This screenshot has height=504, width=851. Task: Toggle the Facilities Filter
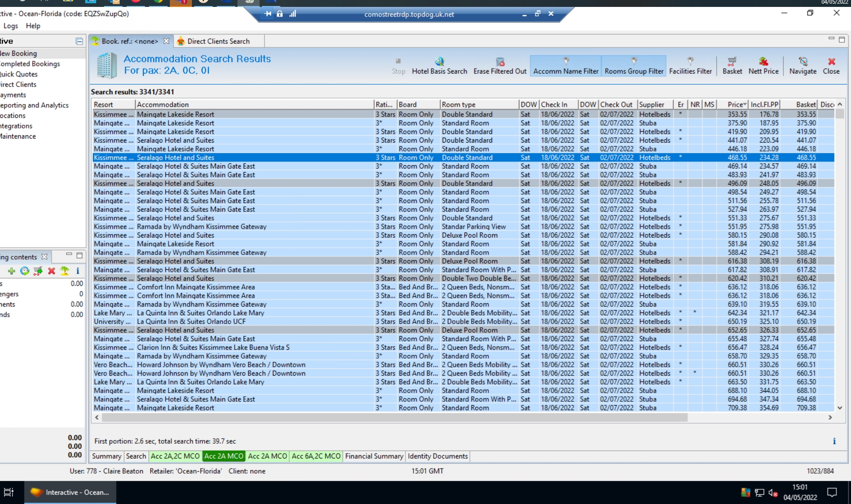coord(690,66)
